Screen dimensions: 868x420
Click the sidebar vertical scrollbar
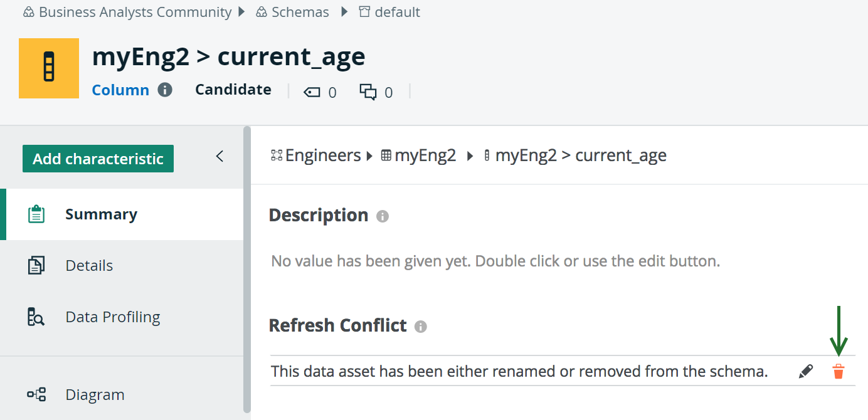tap(247, 270)
